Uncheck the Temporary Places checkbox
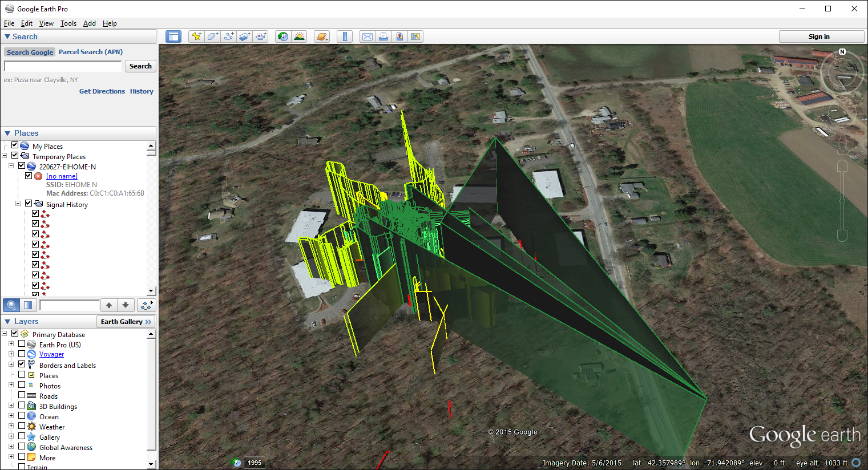Screen dimensions: 868x470 coord(15,156)
